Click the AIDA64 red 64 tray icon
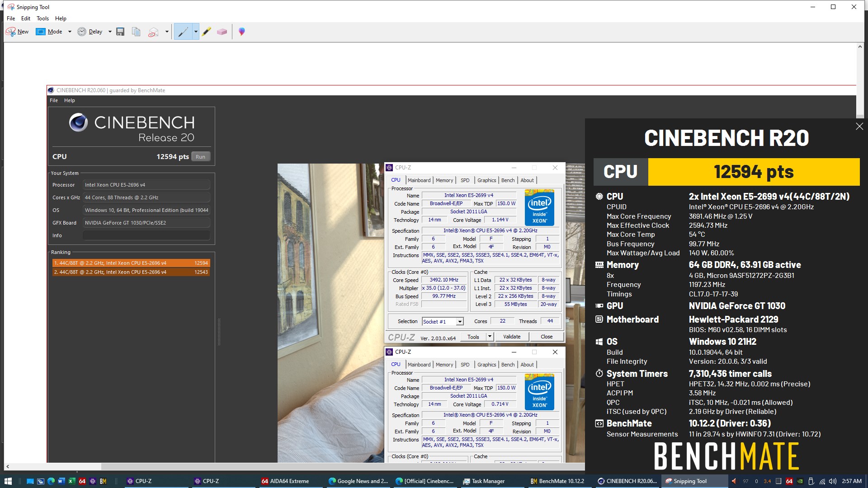 click(789, 481)
